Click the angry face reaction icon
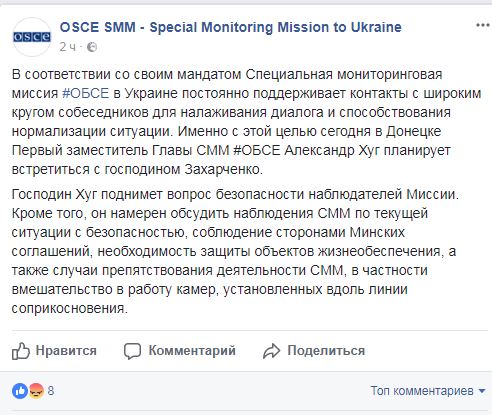This screenshot has height=415, width=492. click(x=36, y=391)
